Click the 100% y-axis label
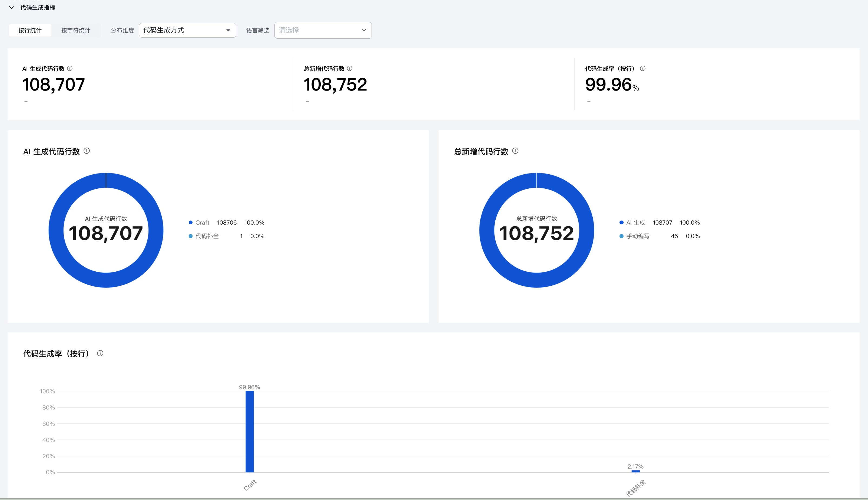 tap(47, 391)
